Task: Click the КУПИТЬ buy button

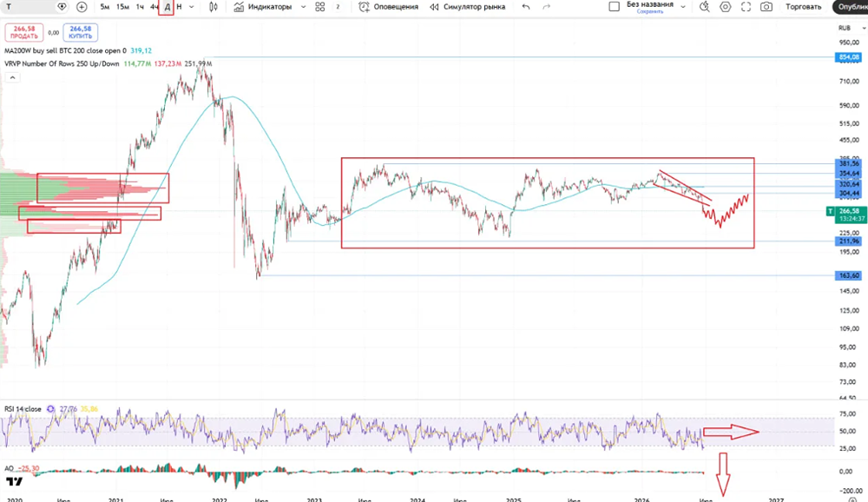Action: [80, 33]
